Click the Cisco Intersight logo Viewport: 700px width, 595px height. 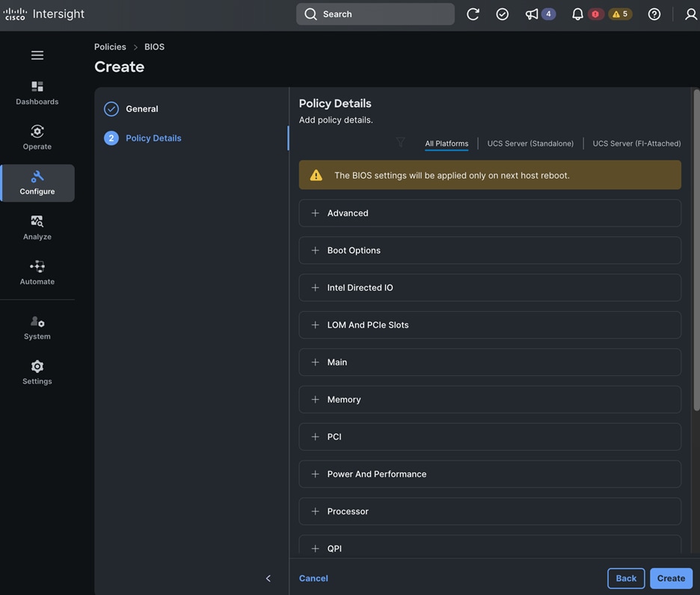point(43,14)
